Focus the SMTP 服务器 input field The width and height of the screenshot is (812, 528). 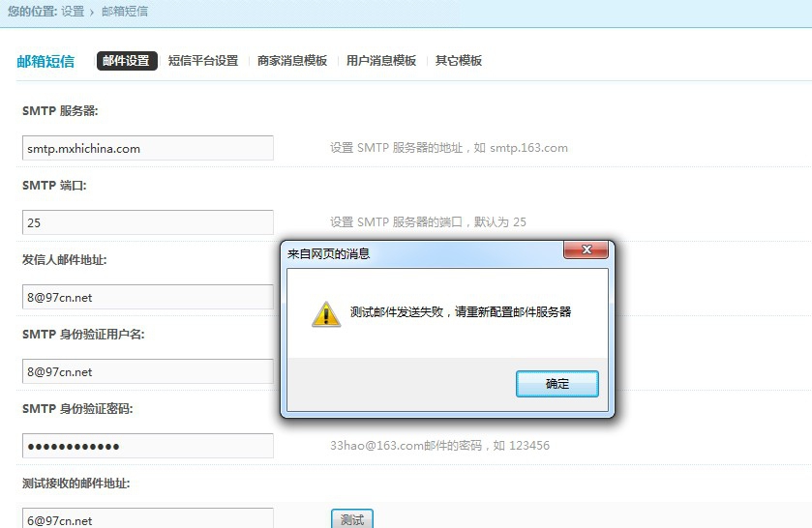tap(147, 148)
